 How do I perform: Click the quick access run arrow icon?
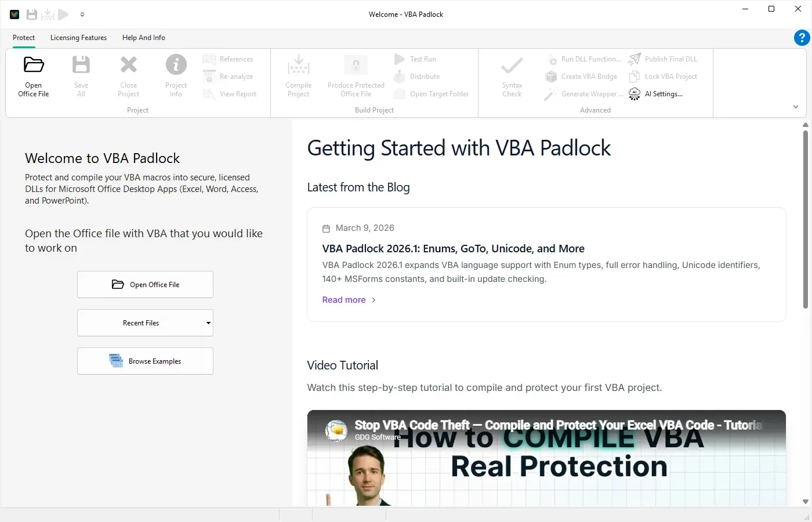click(63, 14)
